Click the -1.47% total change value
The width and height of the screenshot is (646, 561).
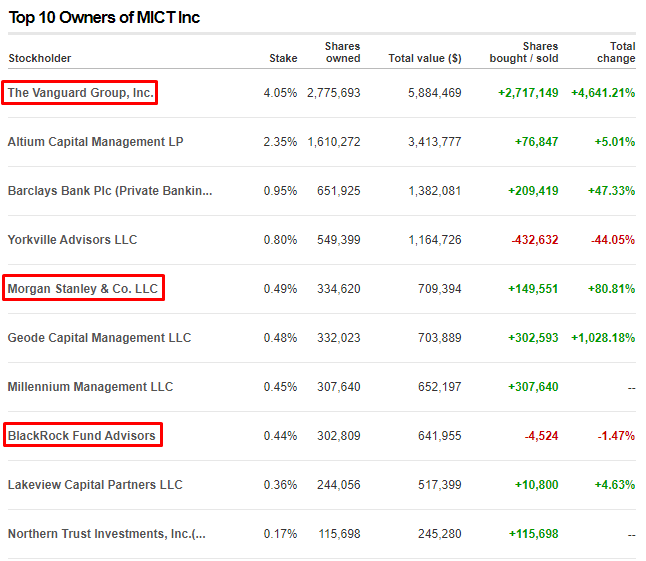pos(616,436)
